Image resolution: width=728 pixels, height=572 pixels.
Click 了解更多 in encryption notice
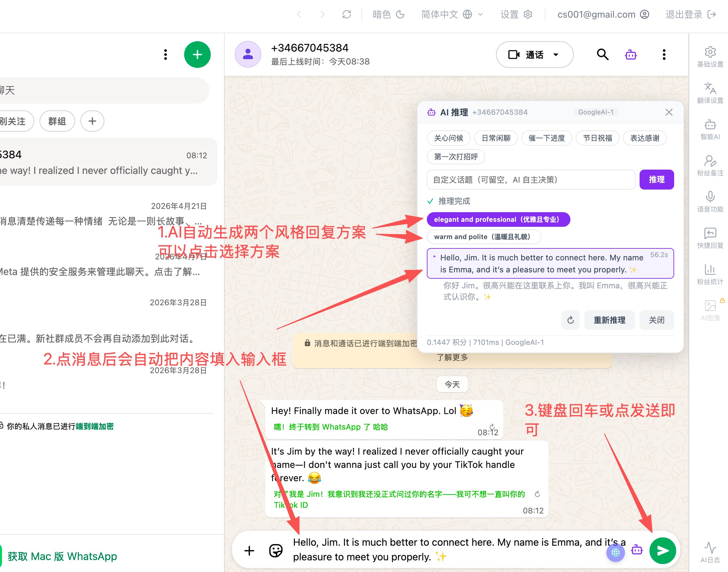[x=452, y=358]
